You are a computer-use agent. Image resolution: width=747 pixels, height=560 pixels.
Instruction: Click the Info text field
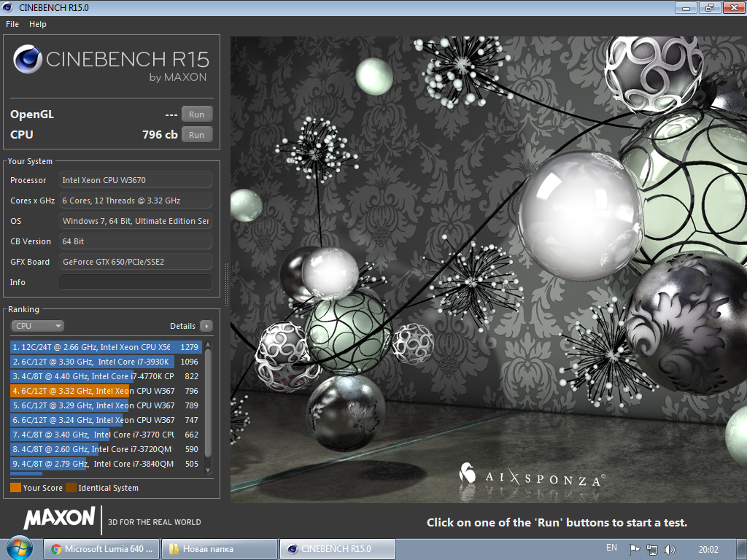click(x=136, y=282)
